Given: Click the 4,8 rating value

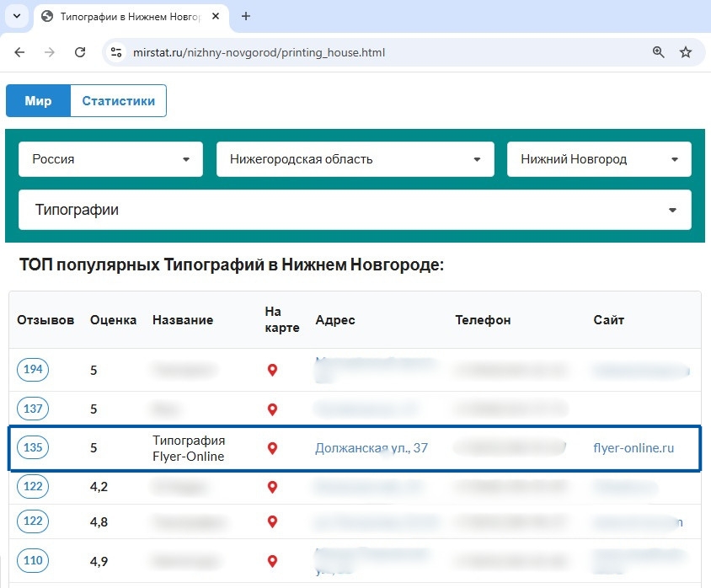Looking at the screenshot, I should click(x=99, y=521).
